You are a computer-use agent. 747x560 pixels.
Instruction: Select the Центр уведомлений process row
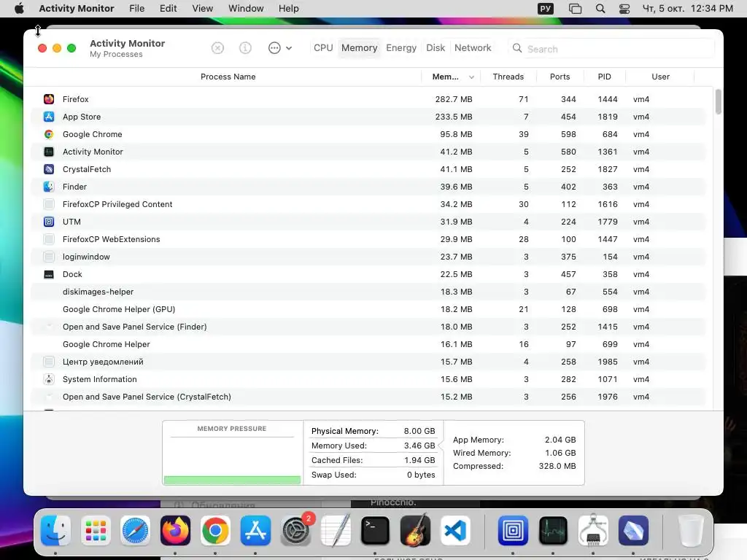pos(368,362)
